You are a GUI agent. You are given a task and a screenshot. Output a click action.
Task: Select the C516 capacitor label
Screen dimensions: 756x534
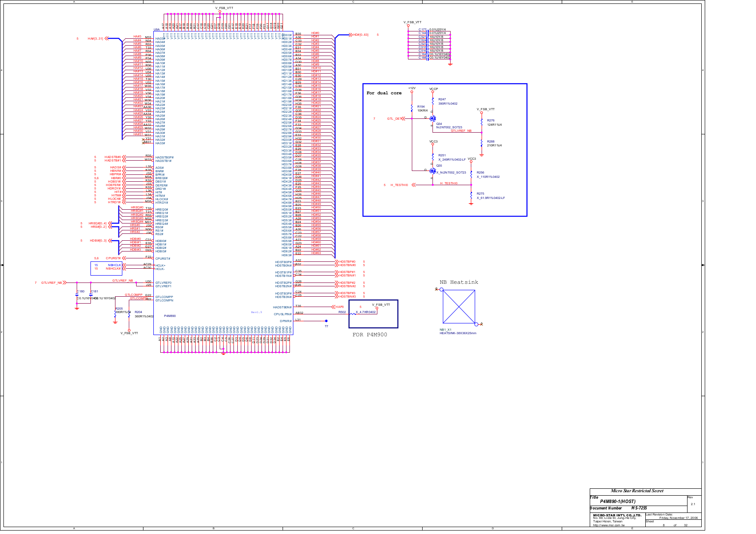click(x=423, y=51)
